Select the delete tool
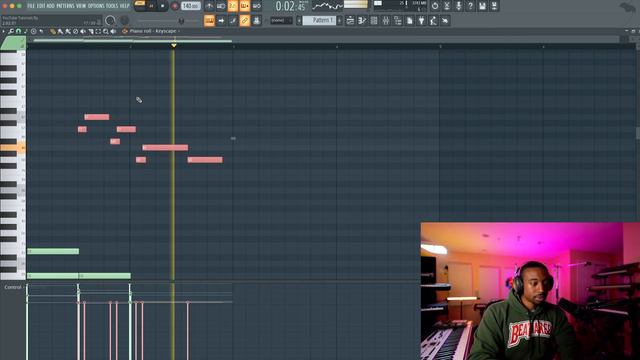Viewport: 640px width, 360px height. [76, 31]
